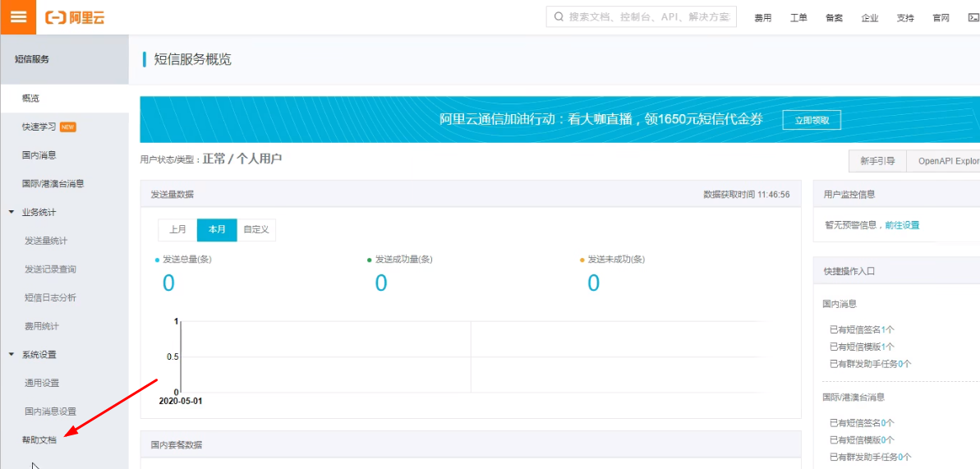Open the 官网 top menu
Image resolution: width=980 pixels, height=469 pixels.
(941, 18)
